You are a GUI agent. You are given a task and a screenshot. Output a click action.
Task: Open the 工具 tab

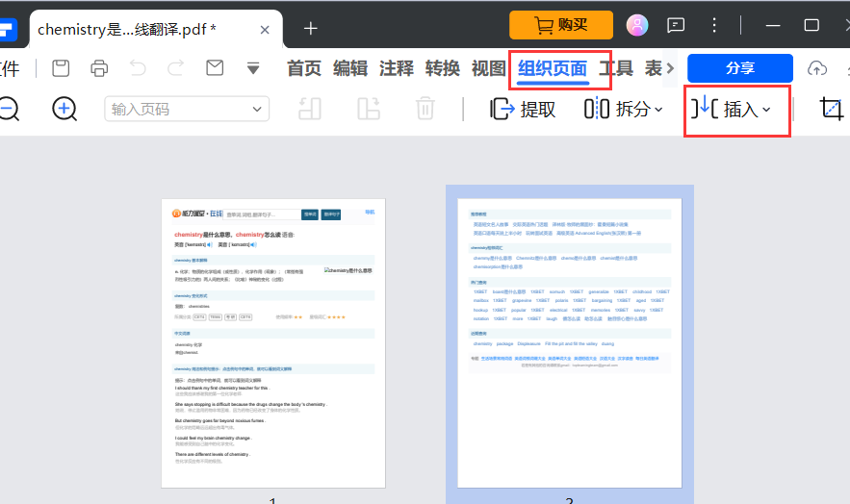point(616,68)
